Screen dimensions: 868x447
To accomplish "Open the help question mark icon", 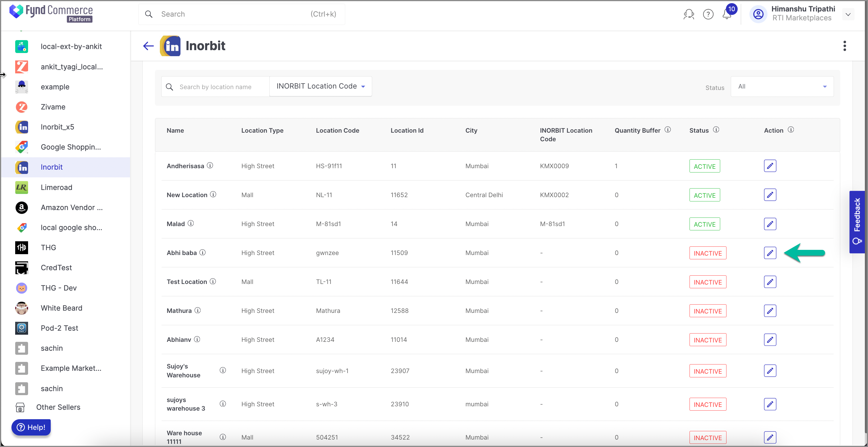I will [x=708, y=14].
